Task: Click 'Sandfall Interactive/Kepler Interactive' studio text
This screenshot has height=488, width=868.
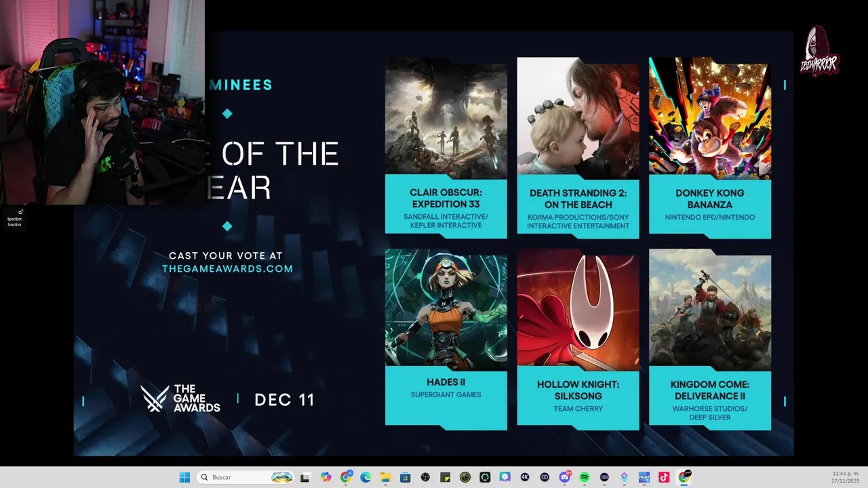Action: [x=446, y=221]
